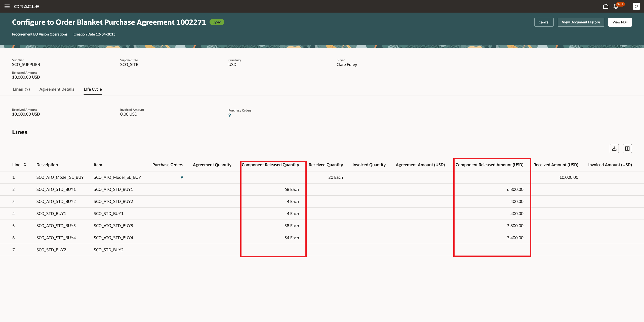The image size is (644, 322).
Task: Open the notifications bell
Action: (616, 7)
